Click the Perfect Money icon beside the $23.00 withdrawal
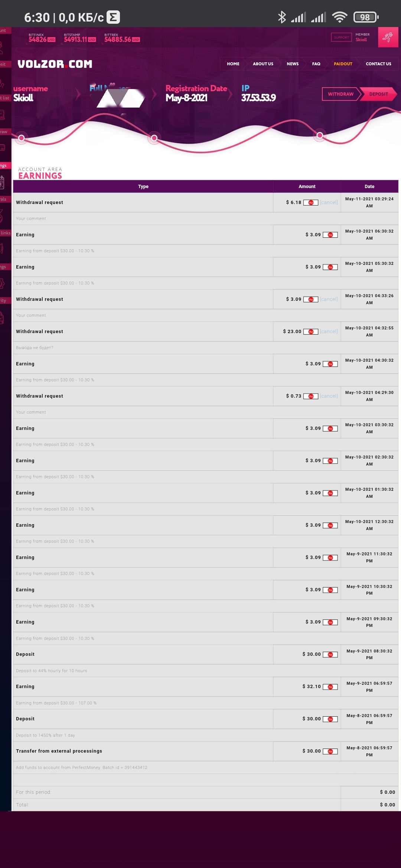Viewport: 401px width, 868px height. pyautogui.click(x=311, y=332)
